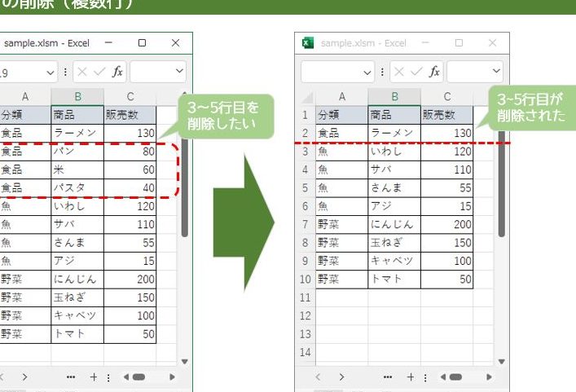576x392 pixels.
Task: Click Enter checkmark in left window formula bar
Action: click(99, 72)
